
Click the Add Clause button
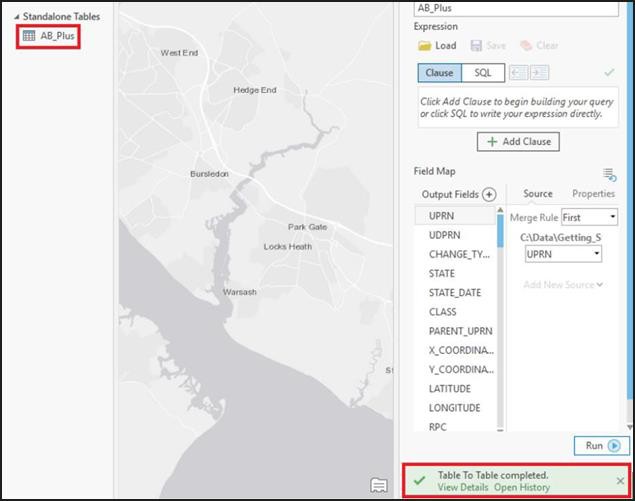click(x=518, y=142)
